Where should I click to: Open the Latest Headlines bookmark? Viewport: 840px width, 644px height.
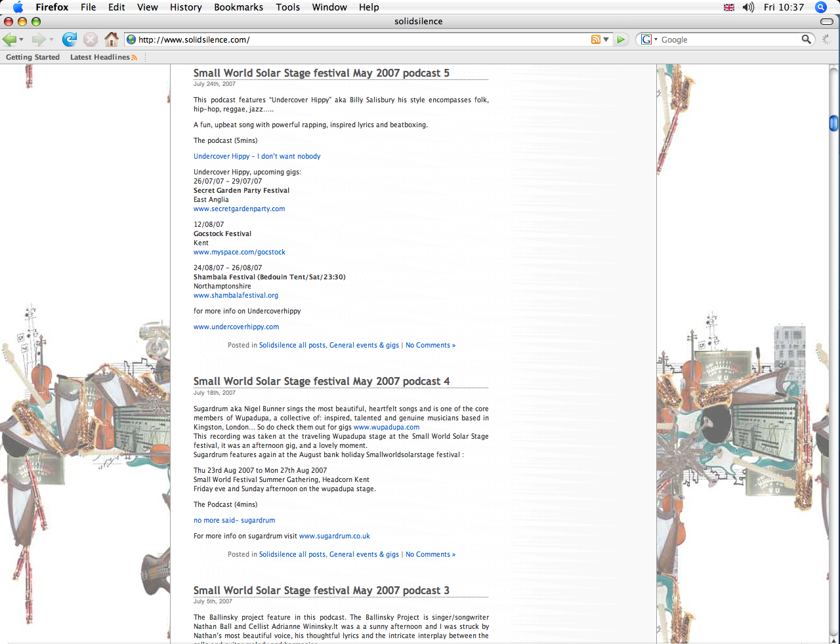100,57
